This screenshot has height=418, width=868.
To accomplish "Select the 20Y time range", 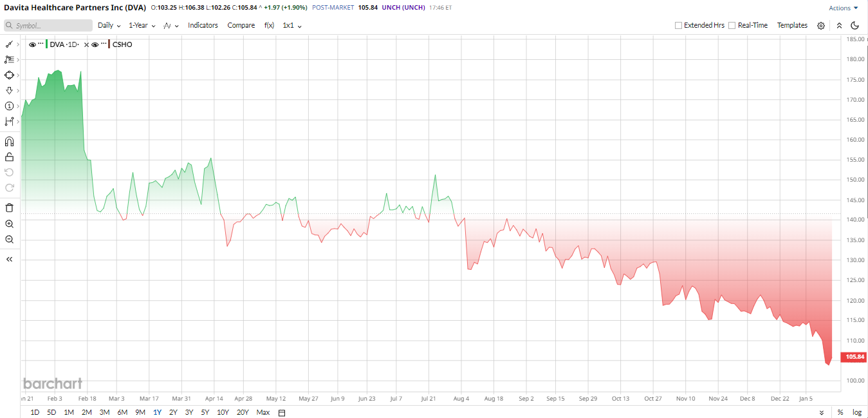I will pos(243,412).
